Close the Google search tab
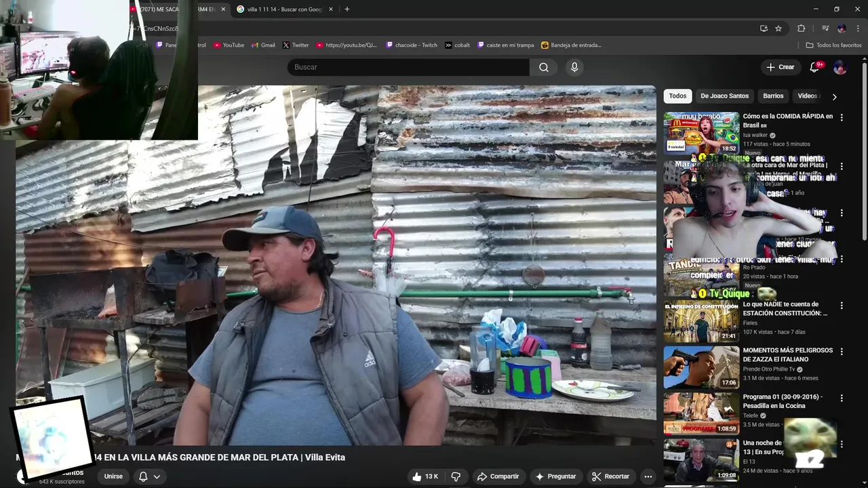 pyautogui.click(x=331, y=9)
